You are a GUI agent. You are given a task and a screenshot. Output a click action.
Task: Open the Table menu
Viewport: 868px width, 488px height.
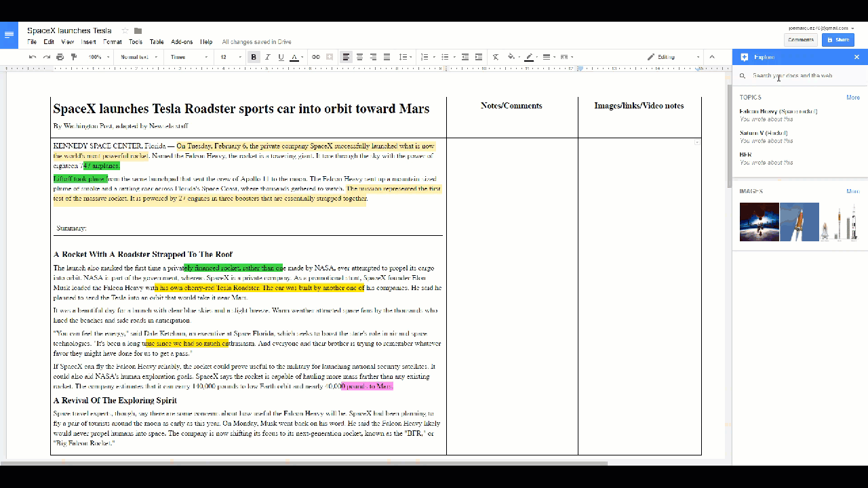click(x=157, y=42)
